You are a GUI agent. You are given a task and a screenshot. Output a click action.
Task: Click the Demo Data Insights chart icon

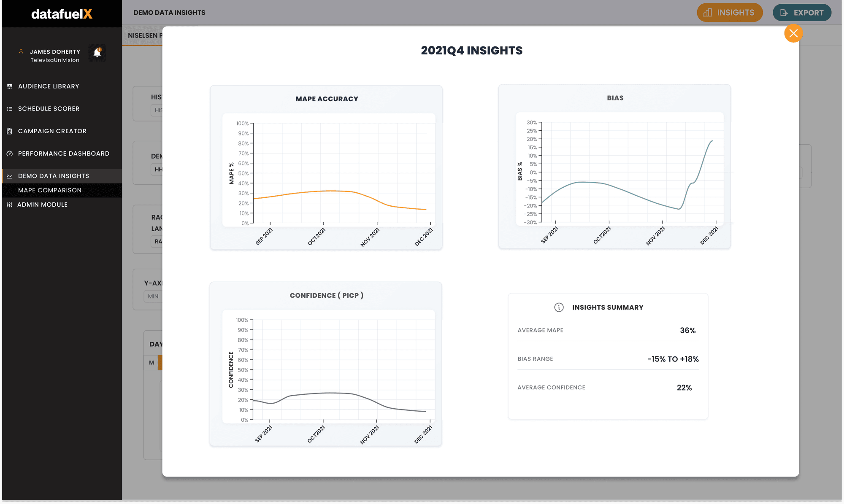[10, 176]
